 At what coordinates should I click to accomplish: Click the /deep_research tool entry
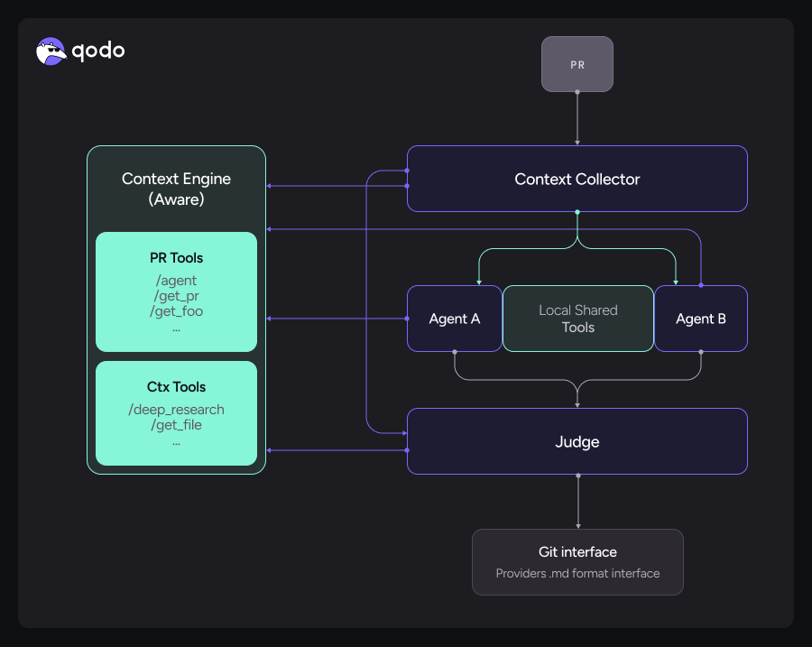(x=176, y=410)
